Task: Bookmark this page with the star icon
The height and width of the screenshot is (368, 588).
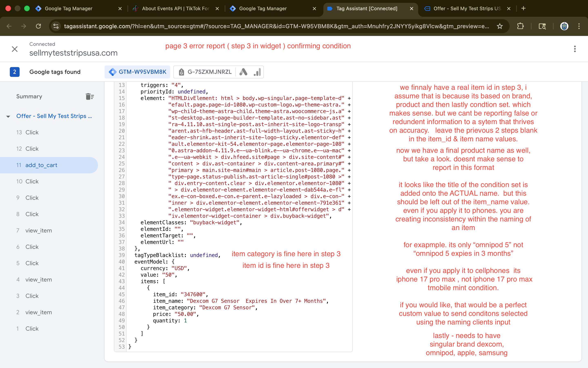Action: (x=500, y=26)
